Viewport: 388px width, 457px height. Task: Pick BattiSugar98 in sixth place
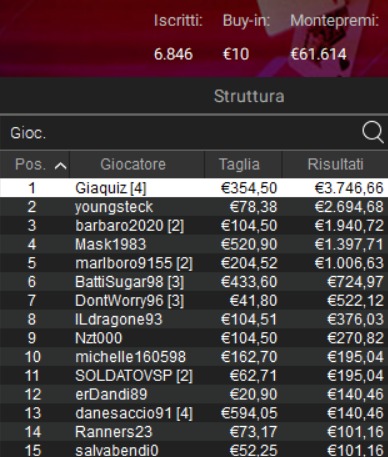click(194, 282)
